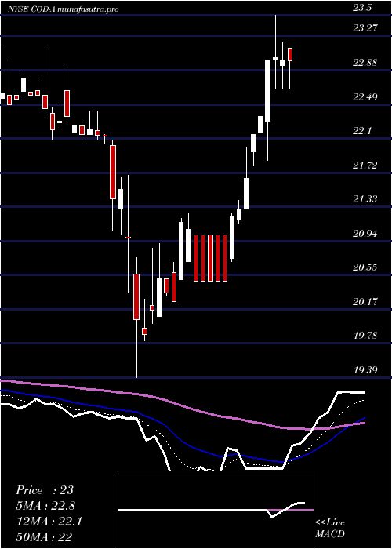Click the 20.55 price axis label

pos(365,267)
